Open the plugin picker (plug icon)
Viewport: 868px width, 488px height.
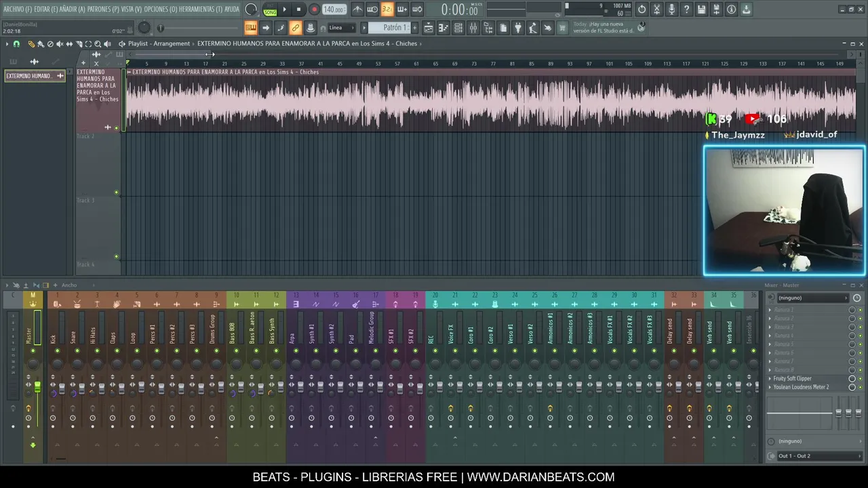click(518, 28)
